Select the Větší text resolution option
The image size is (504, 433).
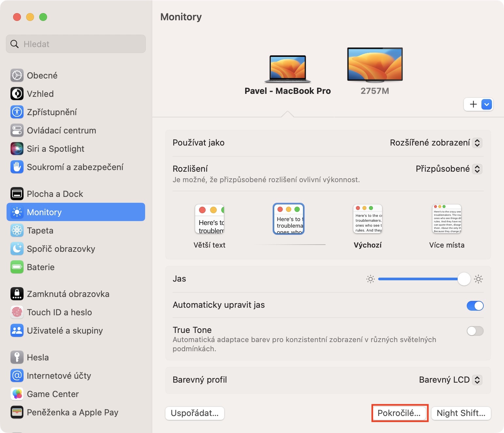tap(210, 219)
